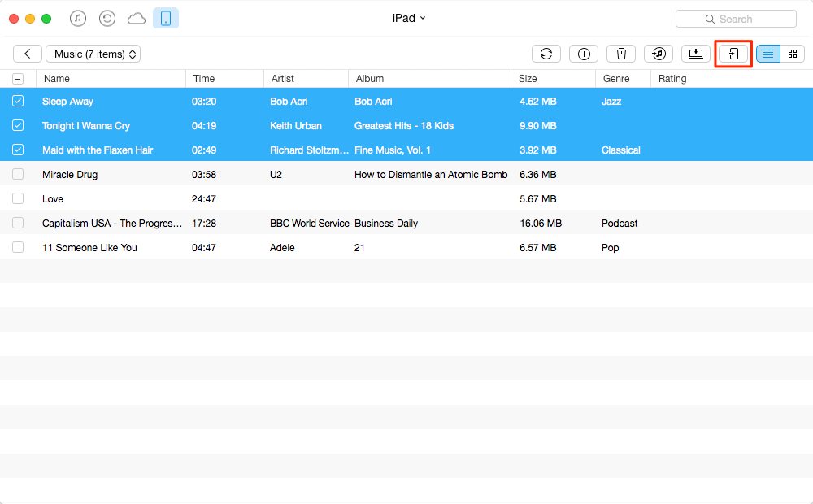
Task: Select 11 Someone Like You song
Action: [89, 248]
